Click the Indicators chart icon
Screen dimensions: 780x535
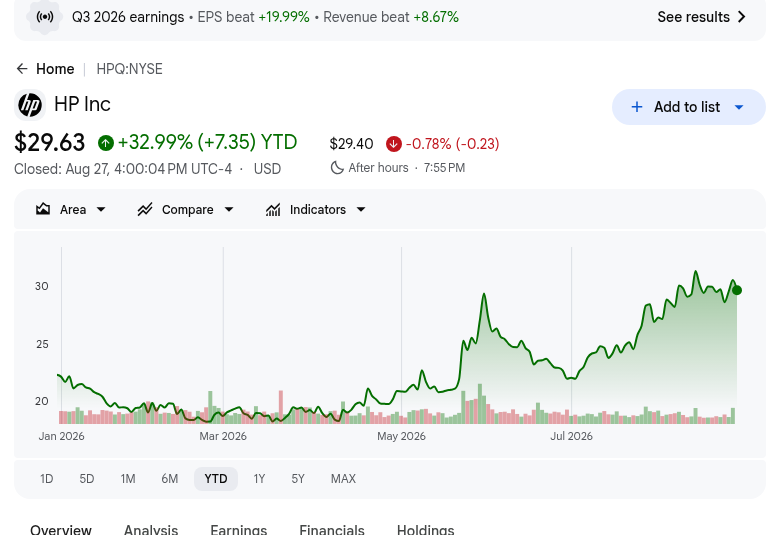coord(273,210)
